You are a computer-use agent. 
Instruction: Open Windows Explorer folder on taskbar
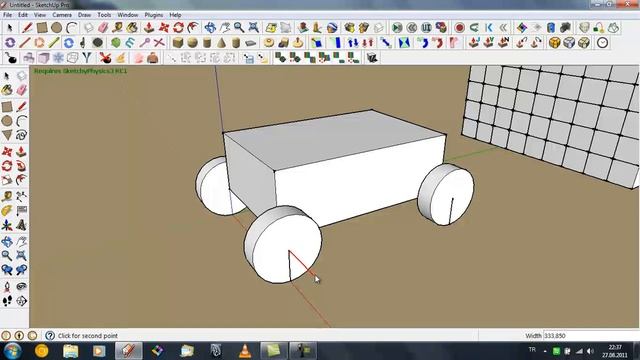click(70, 351)
